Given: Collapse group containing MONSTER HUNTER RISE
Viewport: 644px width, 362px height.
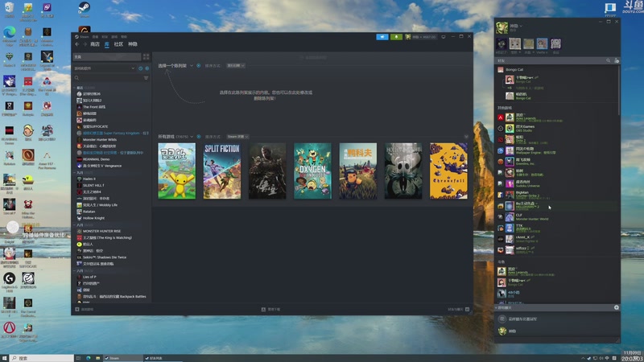Looking at the screenshot, I should click(x=74, y=225).
